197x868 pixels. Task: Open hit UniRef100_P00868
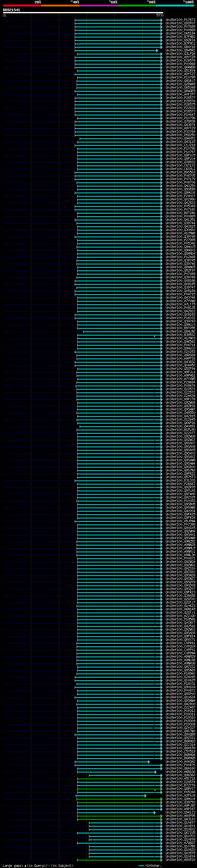point(180,64)
